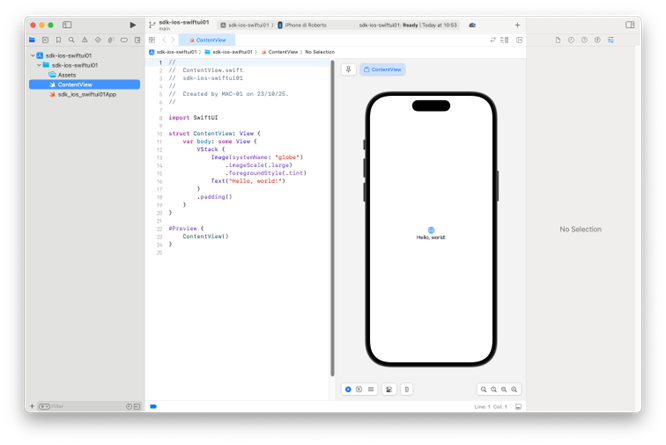Viewport: 666px width, 445px height.
Task: Toggle the source-controlled files filter
Action: click(137, 406)
